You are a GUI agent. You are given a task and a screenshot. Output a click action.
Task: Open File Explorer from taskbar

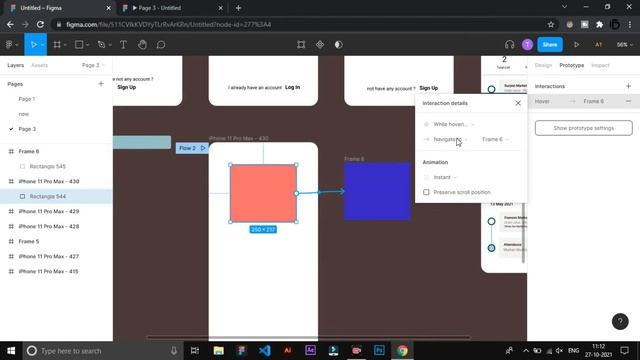(218, 351)
